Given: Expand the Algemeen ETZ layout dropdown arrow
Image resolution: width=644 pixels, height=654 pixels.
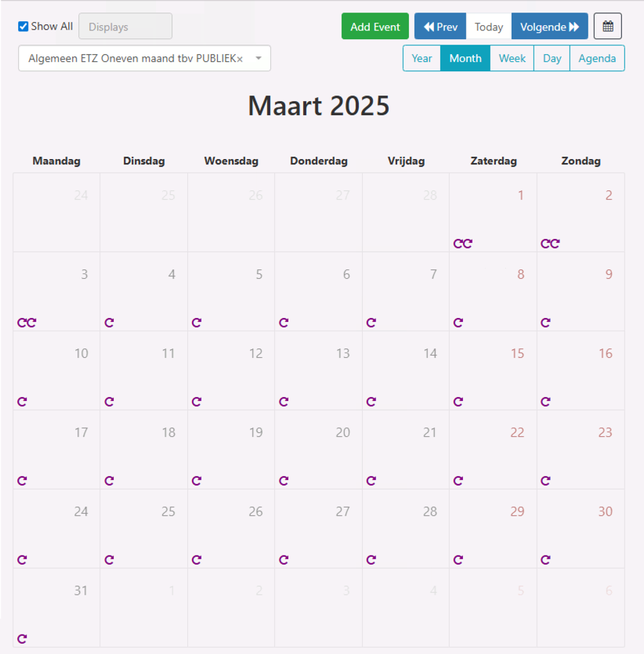Looking at the screenshot, I should (259, 59).
